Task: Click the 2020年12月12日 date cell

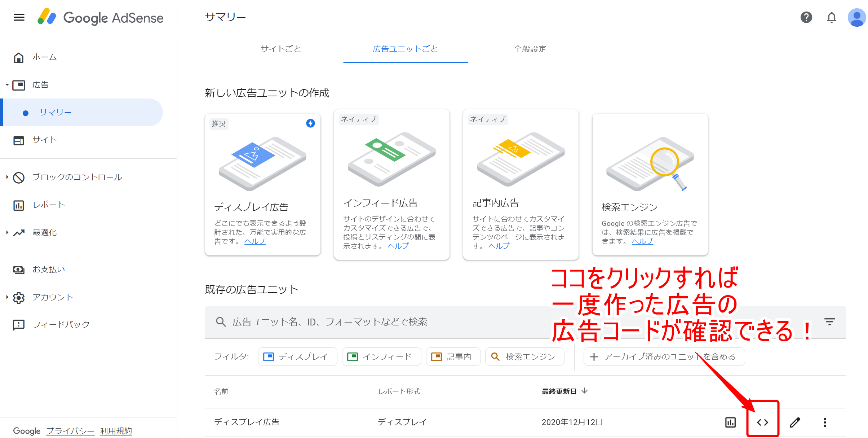Action: coord(572,422)
